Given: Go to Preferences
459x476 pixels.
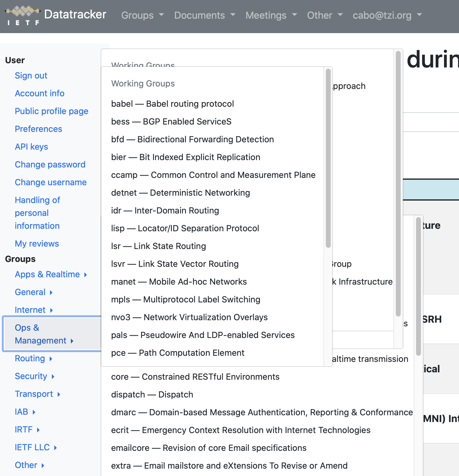Looking at the screenshot, I should (x=38, y=129).
